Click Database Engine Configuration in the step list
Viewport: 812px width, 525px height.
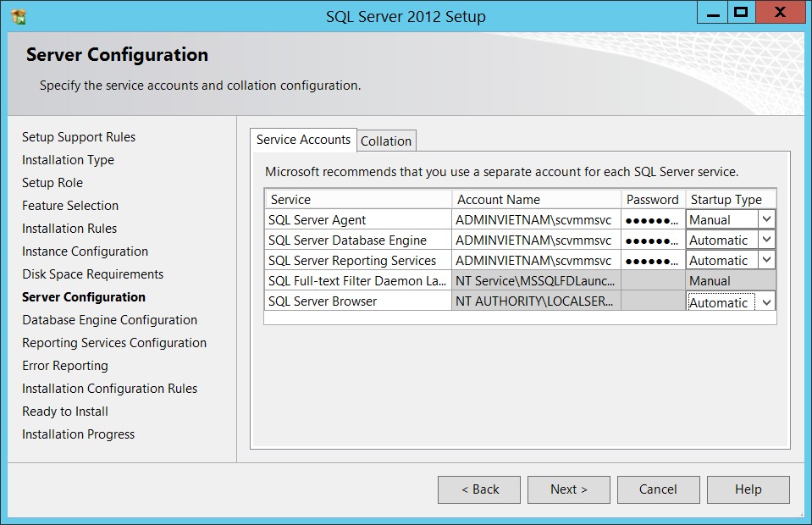coord(109,320)
